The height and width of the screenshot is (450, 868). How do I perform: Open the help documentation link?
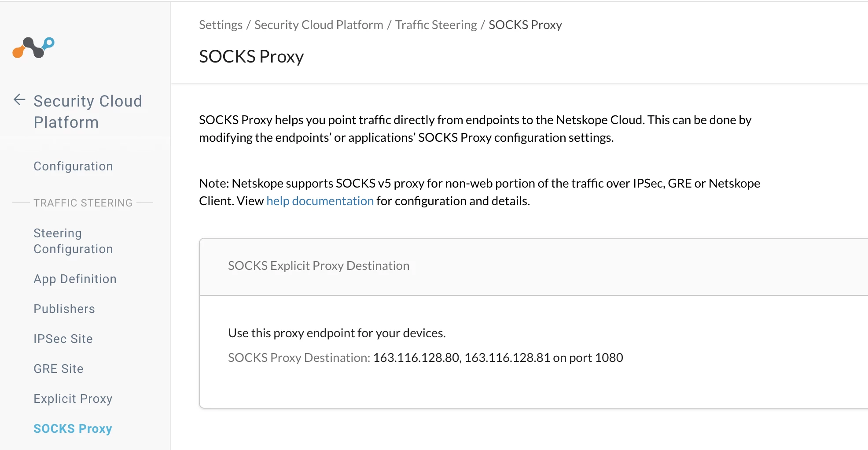320,201
